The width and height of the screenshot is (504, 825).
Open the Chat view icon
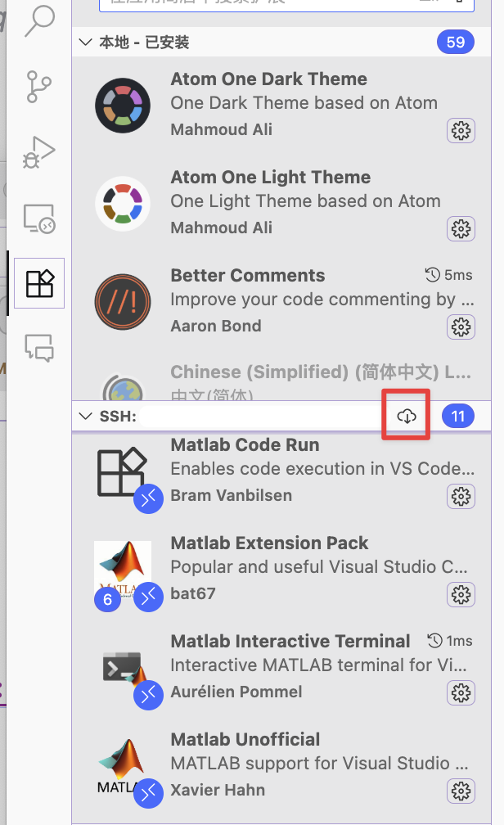pyautogui.click(x=38, y=348)
